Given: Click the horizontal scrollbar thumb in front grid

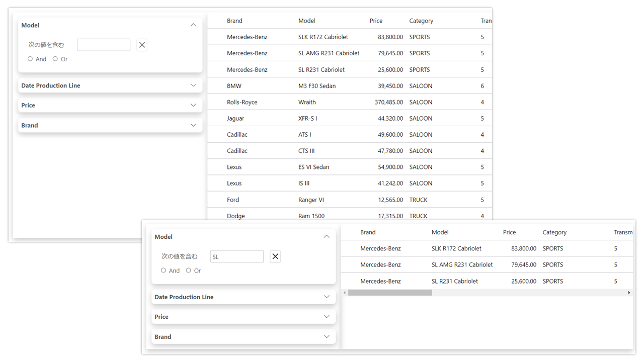Looking at the screenshot, I should click(390, 293).
